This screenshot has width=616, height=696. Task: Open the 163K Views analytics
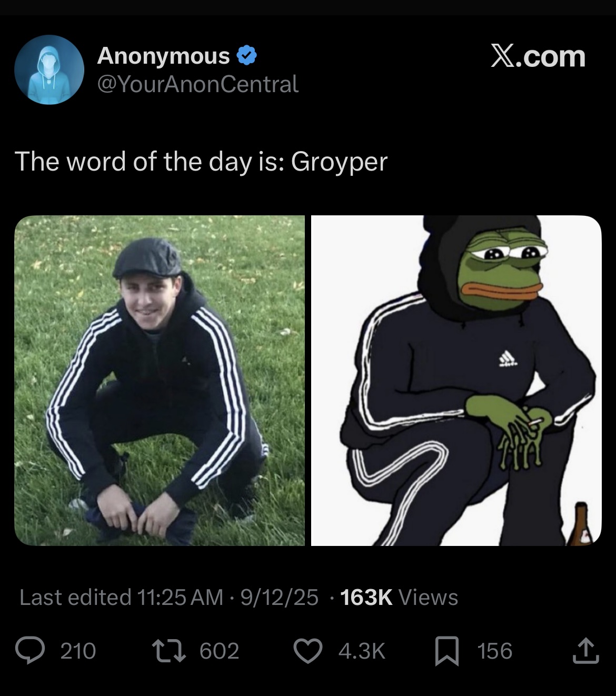(399, 597)
